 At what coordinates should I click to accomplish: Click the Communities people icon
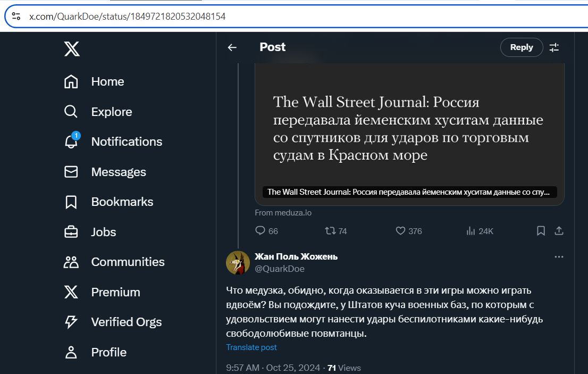click(x=71, y=262)
